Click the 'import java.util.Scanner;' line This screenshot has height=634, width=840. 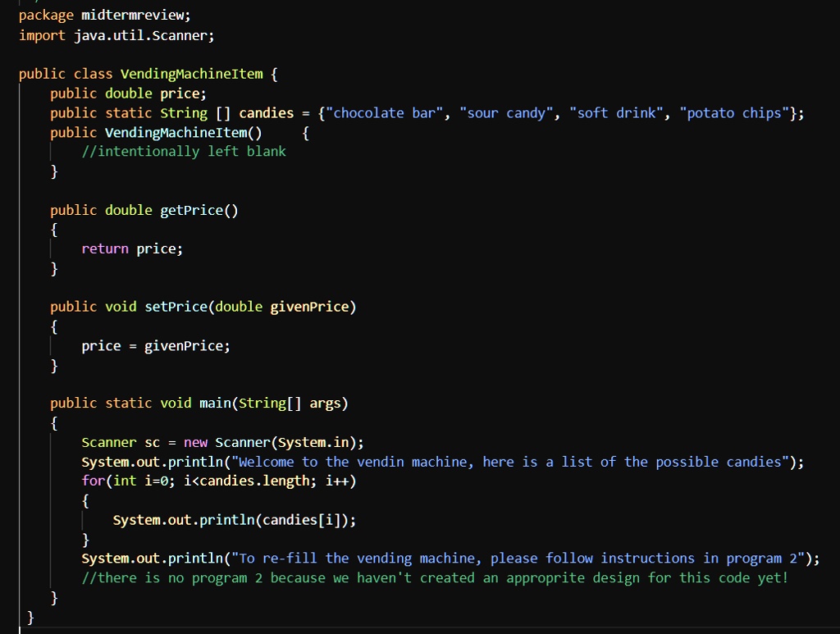tap(116, 35)
